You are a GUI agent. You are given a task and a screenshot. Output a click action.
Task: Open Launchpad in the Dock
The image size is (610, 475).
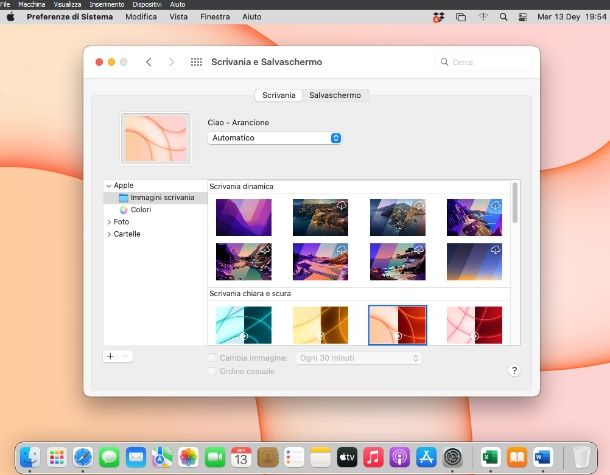pyautogui.click(x=57, y=457)
